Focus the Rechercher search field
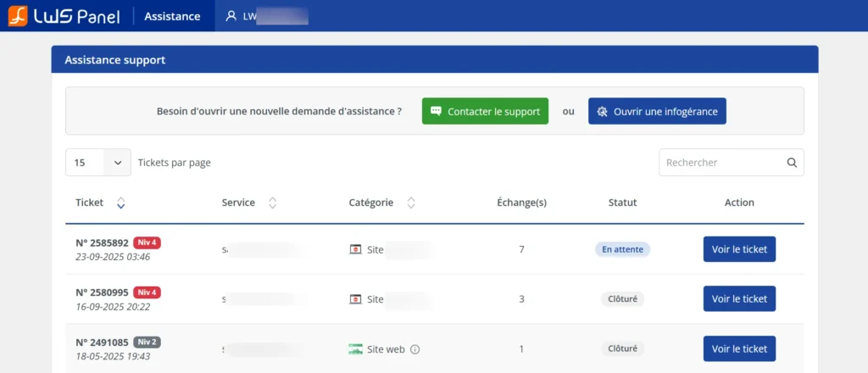 tap(722, 163)
